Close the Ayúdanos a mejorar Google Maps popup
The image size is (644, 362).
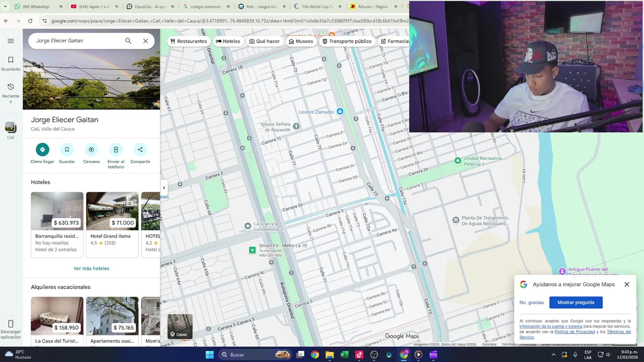coord(626,285)
